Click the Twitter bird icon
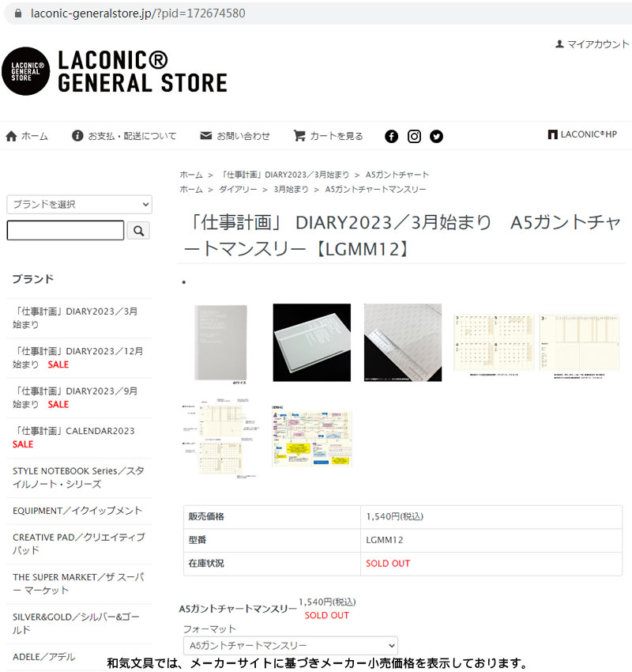The width and height of the screenshot is (632, 672). click(x=436, y=136)
